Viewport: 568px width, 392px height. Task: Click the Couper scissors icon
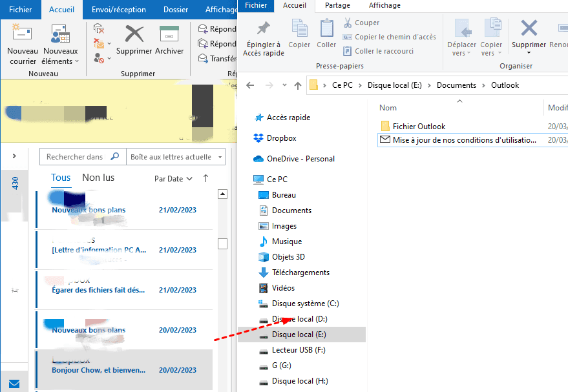click(348, 23)
